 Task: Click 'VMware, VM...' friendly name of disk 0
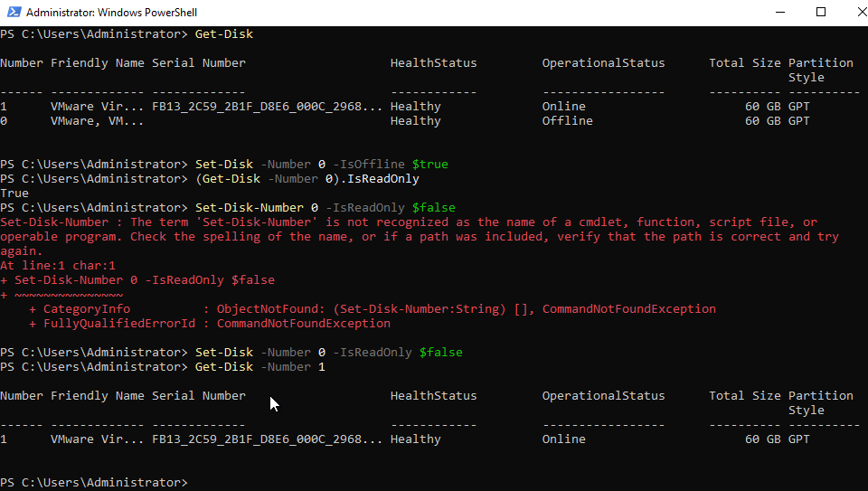(x=97, y=120)
